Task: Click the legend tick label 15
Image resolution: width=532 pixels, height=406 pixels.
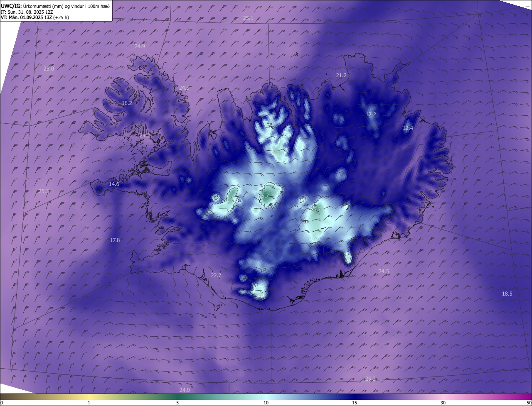Action: (x=355, y=403)
